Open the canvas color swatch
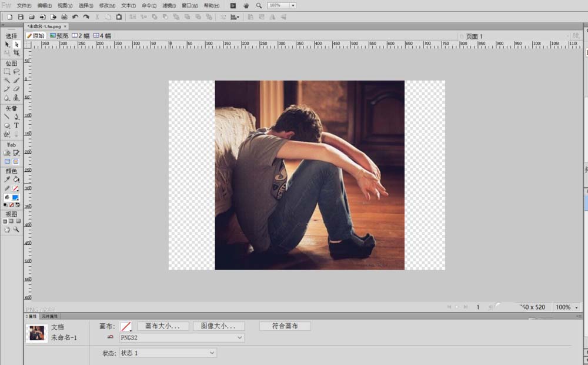The width and height of the screenshot is (588, 365). point(126,326)
